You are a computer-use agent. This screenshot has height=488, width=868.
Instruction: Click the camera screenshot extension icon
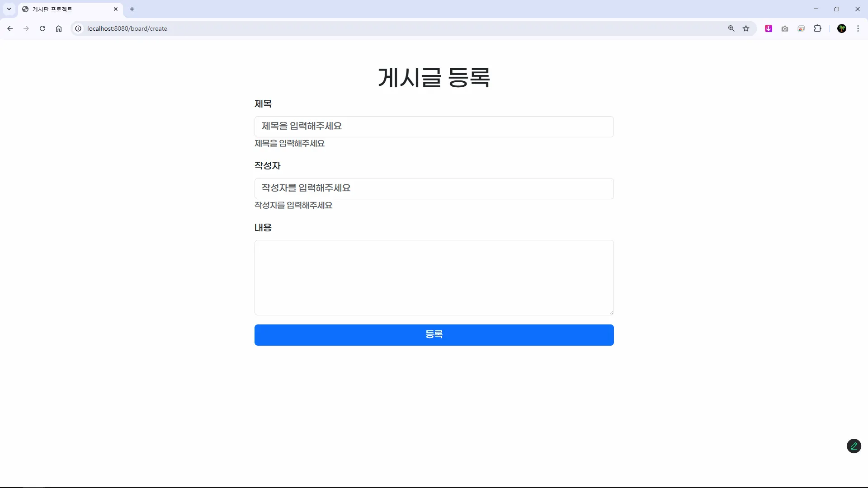[x=785, y=28]
